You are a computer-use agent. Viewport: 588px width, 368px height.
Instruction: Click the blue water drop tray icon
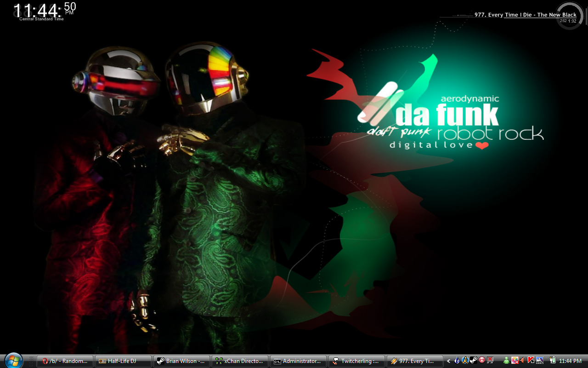[457, 360]
